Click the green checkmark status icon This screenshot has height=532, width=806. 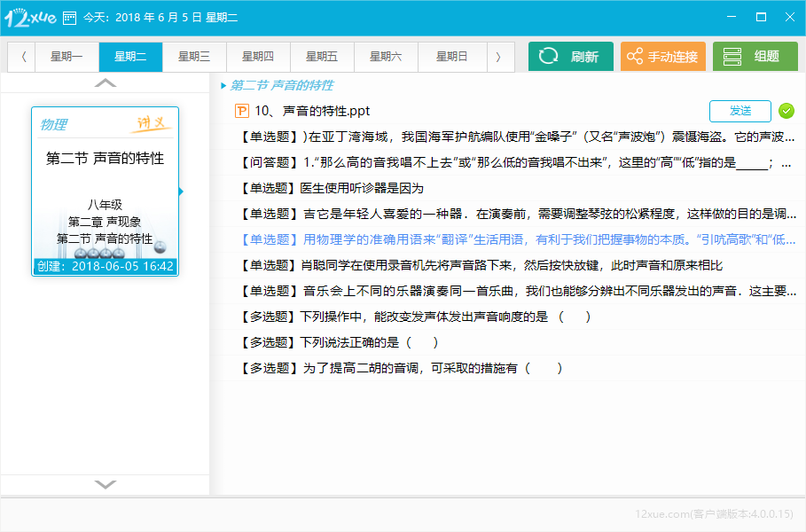pyautogui.click(x=786, y=111)
